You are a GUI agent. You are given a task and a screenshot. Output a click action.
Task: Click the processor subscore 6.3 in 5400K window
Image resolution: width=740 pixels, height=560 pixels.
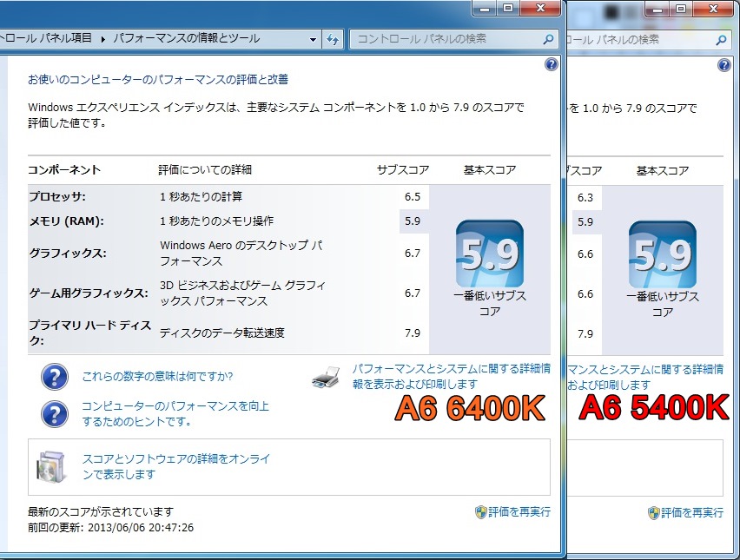(585, 198)
